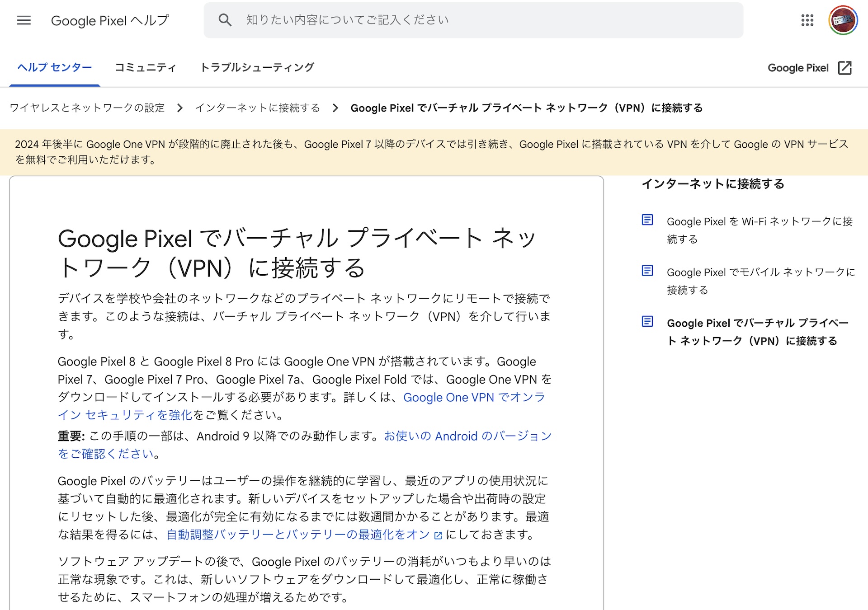Open sidebar Google Pixel を Wi-Fi ネットワーク article
This screenshot has height=610, width=868.
(759, 221)
